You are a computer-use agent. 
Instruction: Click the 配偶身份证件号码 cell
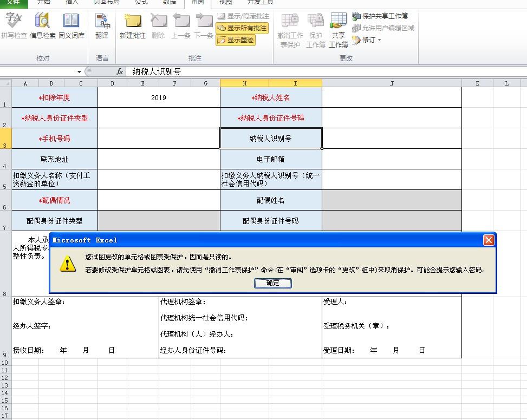(271, 221)
